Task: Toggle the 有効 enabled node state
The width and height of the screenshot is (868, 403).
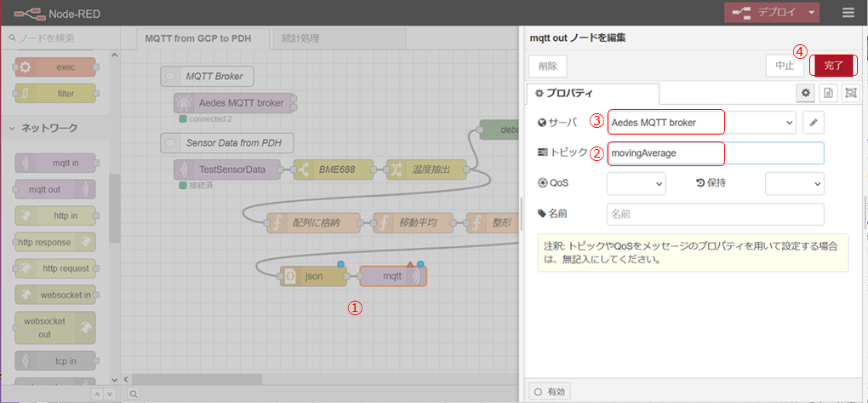Action: 550,391
